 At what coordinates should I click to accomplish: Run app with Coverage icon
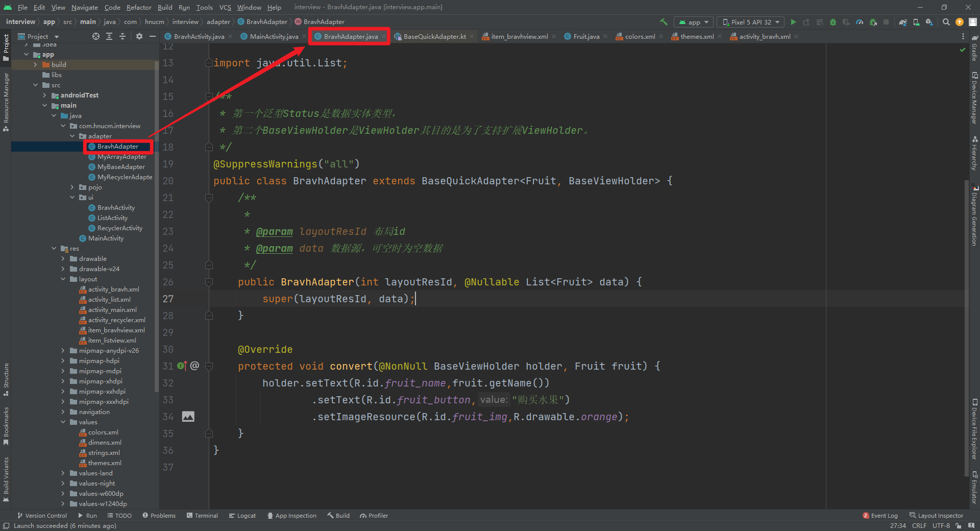(846, 22)
